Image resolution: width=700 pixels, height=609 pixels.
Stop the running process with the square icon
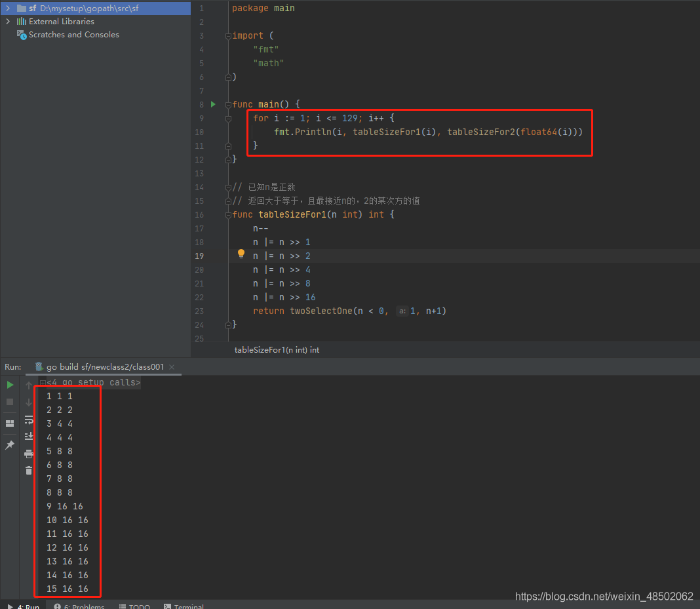[x=10, y=402]
